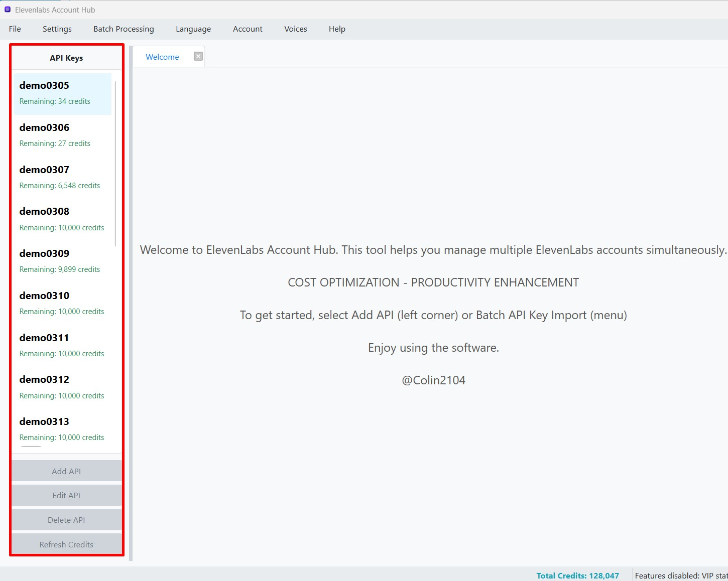Click the 'To get started' instruction line

pyautogui.click(x=433, y=315)
